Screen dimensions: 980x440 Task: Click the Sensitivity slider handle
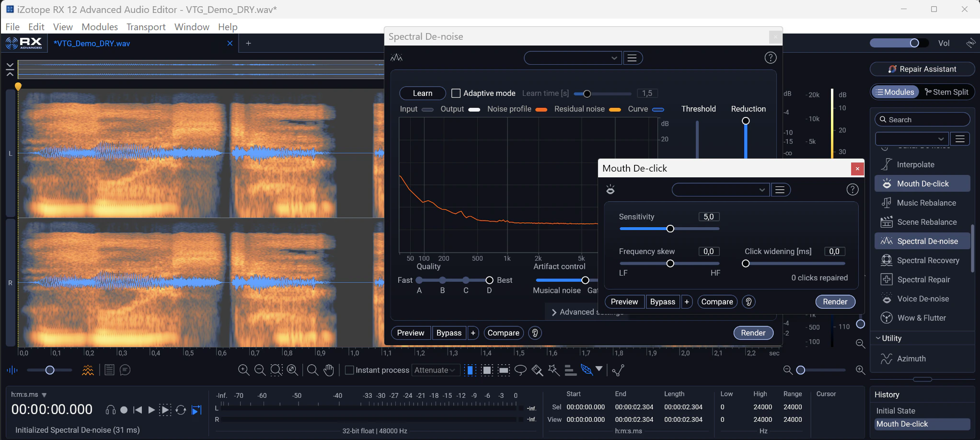tap(670, 229)
